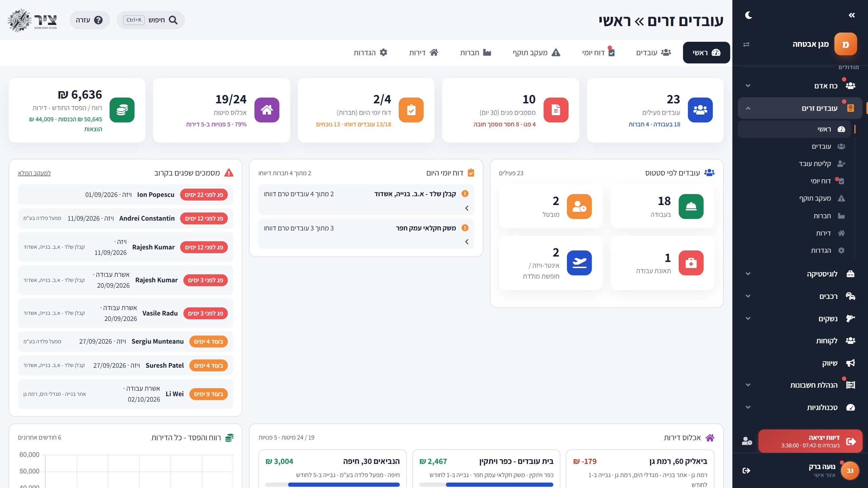Open לקוחות in the sidebar
This screenshot has width=868, height=488.
[800, 341]
